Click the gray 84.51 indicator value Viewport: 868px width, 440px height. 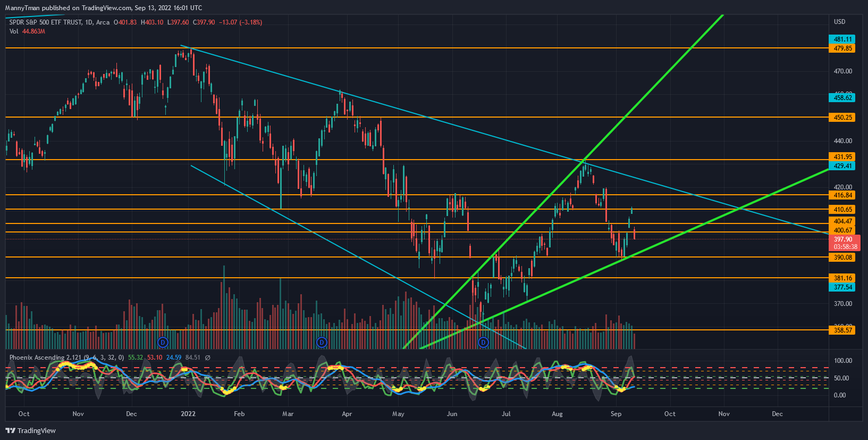[x=193, y=358]
